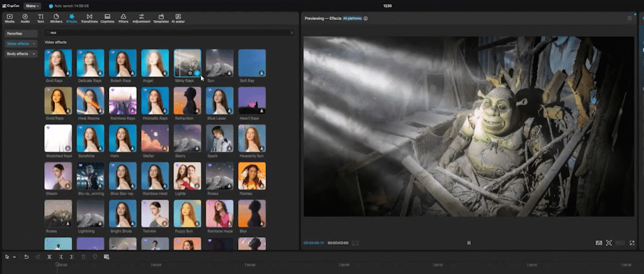This screenshot has width=644, height=274.
Task: Undo the last timeline action
Action: pos(26,257)
